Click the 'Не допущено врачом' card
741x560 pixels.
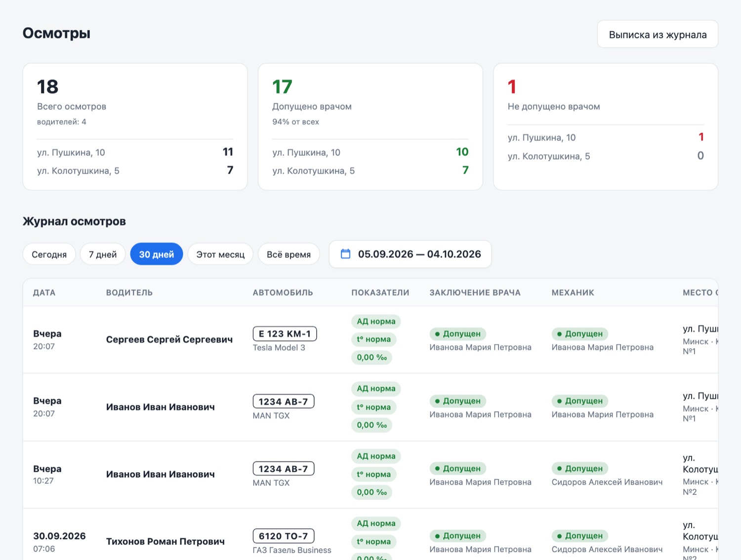[x=606, y=126]
